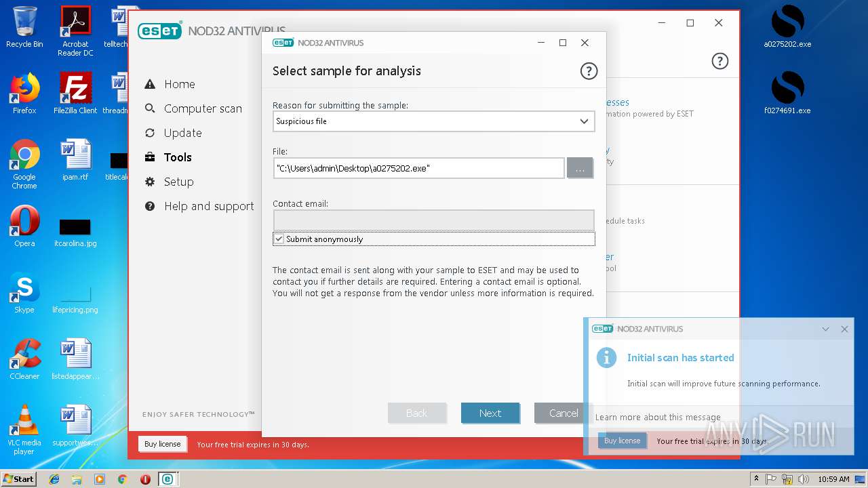Open Home in ESET sidebar
868x488 pixels.
179,84
